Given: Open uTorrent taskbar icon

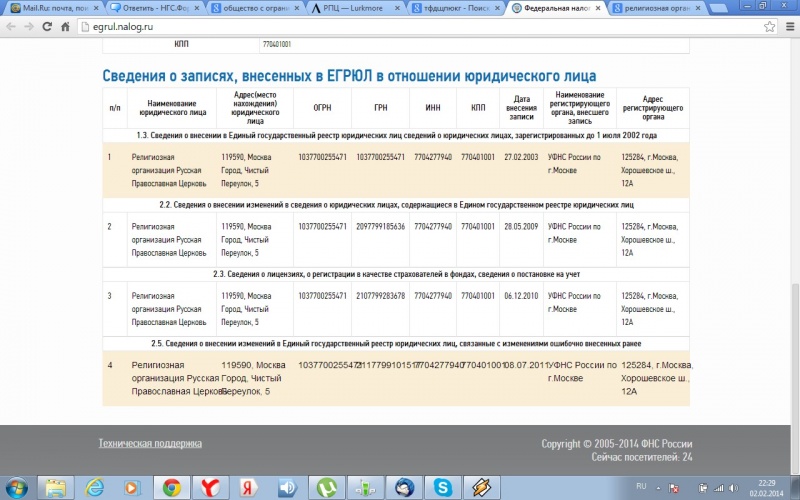Looking at the screenshot, I should 327,488.
